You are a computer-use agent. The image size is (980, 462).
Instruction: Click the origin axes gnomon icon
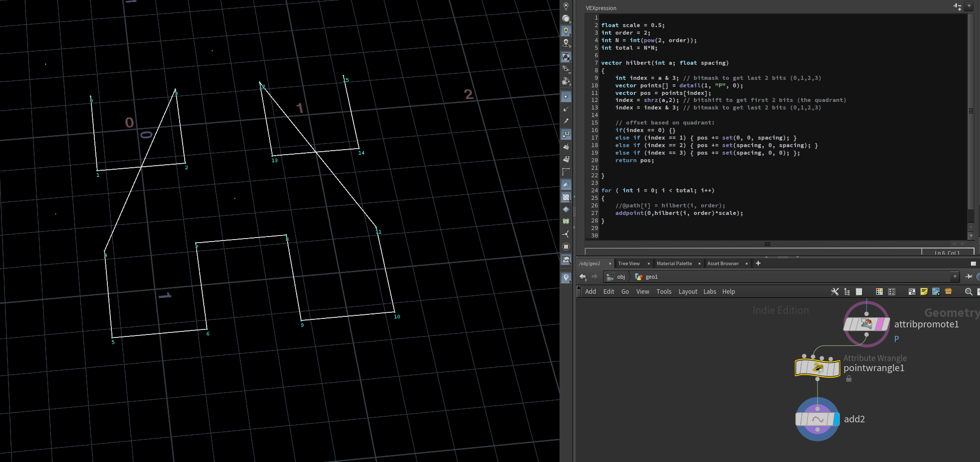pyautogui.click(x=566, y=234)
